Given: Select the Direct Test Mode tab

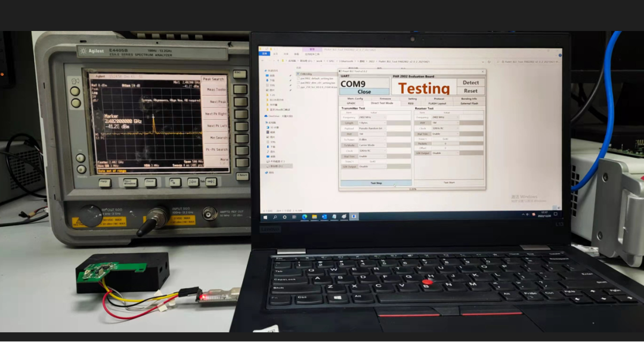Looking at the screenshot, I should tap(382, 103).
